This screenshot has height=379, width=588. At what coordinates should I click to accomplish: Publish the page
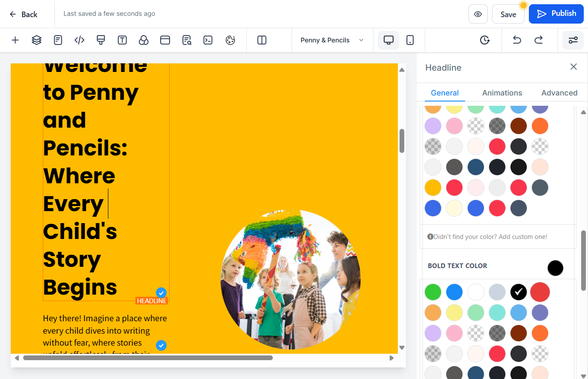coord(556,14)
